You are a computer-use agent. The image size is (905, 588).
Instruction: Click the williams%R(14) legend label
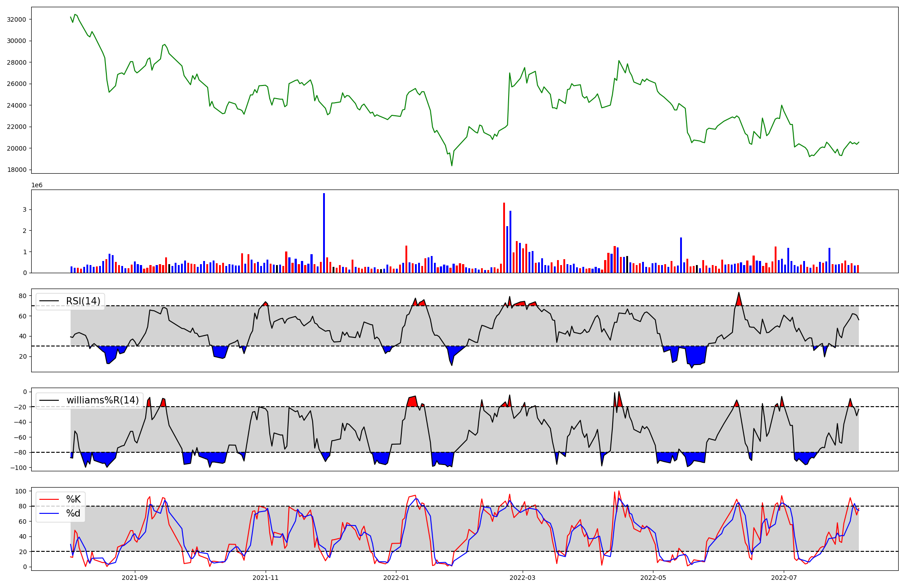(x=103, y=400)
